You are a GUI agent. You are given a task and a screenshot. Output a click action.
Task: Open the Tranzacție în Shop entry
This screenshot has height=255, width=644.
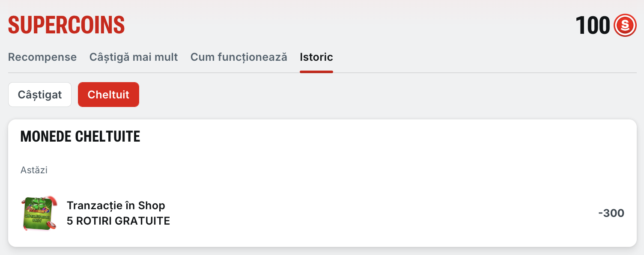pyautogui.click(x=116, y=205)
